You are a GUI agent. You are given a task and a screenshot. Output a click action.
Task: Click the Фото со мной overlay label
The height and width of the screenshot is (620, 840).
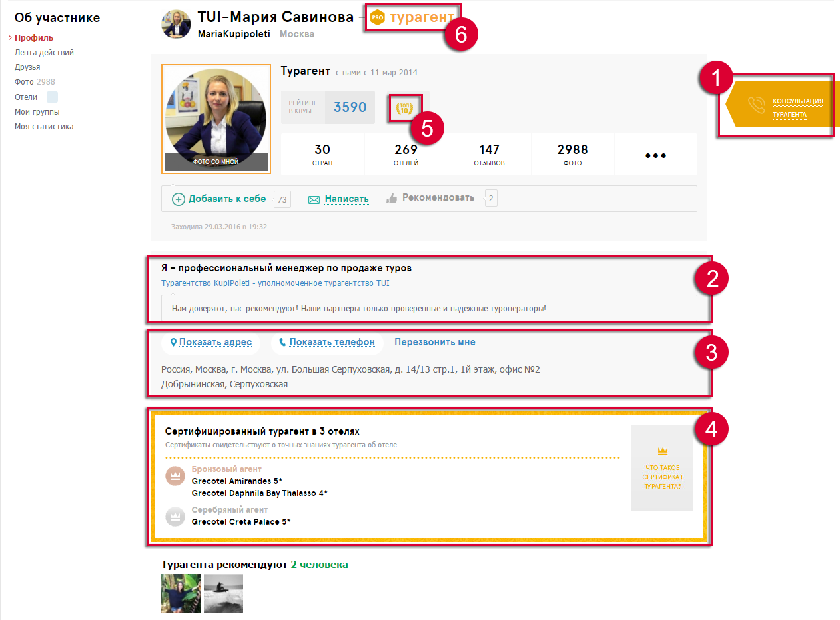[216, 161]
